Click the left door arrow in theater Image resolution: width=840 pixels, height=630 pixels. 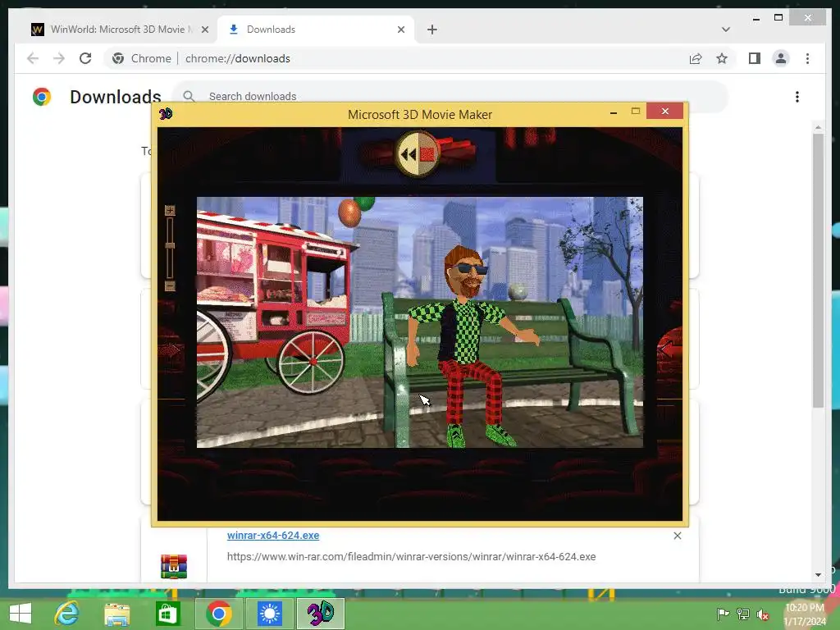[x=171, y=351]
